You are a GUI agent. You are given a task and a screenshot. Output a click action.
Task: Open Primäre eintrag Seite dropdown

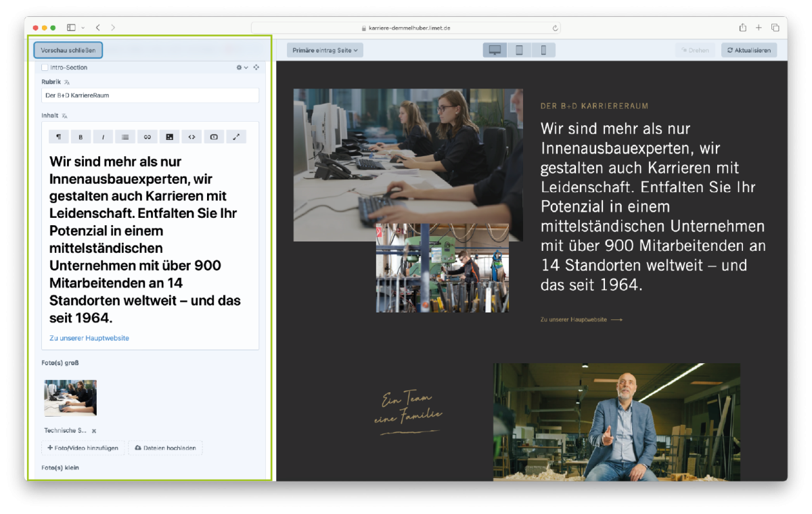tap(325, 50)
